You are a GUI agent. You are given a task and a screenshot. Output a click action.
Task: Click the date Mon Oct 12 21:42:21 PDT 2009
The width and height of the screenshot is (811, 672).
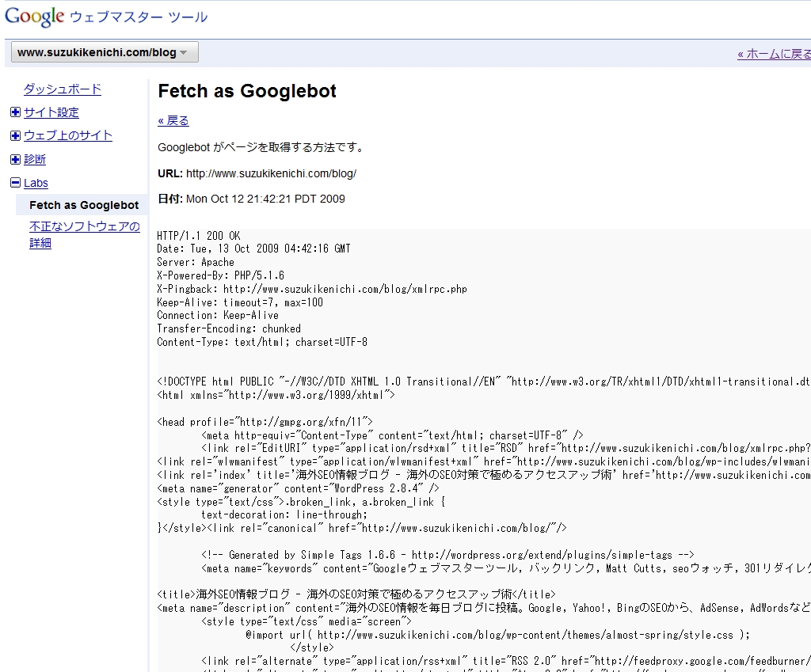point(265,199)
